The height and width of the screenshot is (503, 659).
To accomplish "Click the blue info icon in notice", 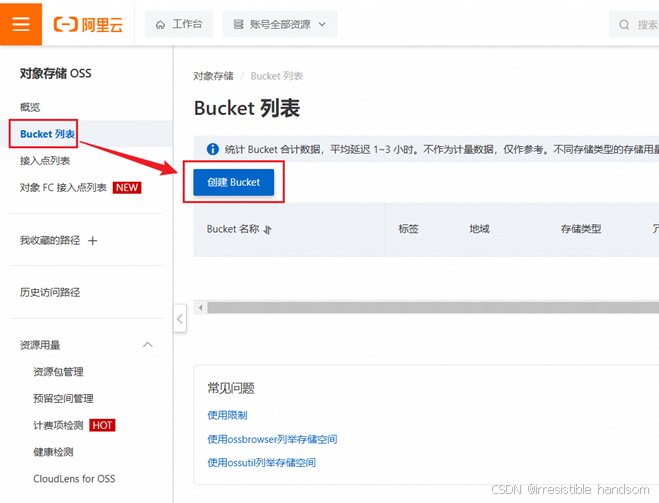I will coord(213,149).
